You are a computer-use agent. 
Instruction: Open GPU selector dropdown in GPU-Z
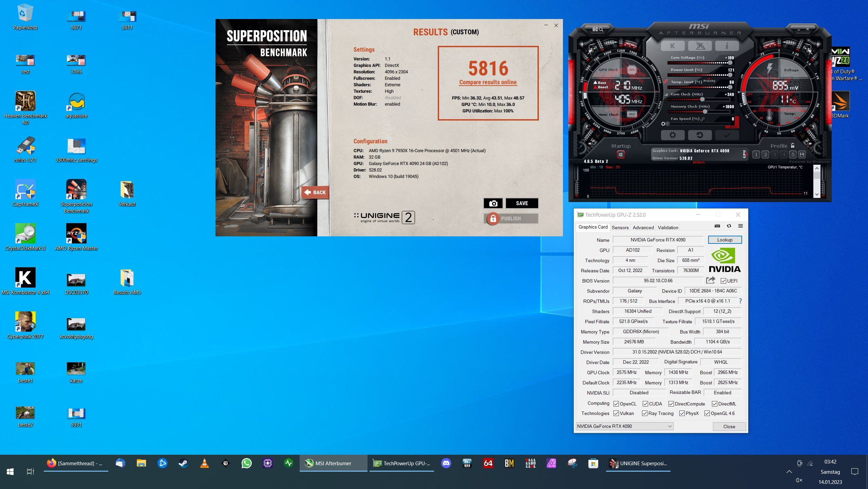[x=624, y=426]
